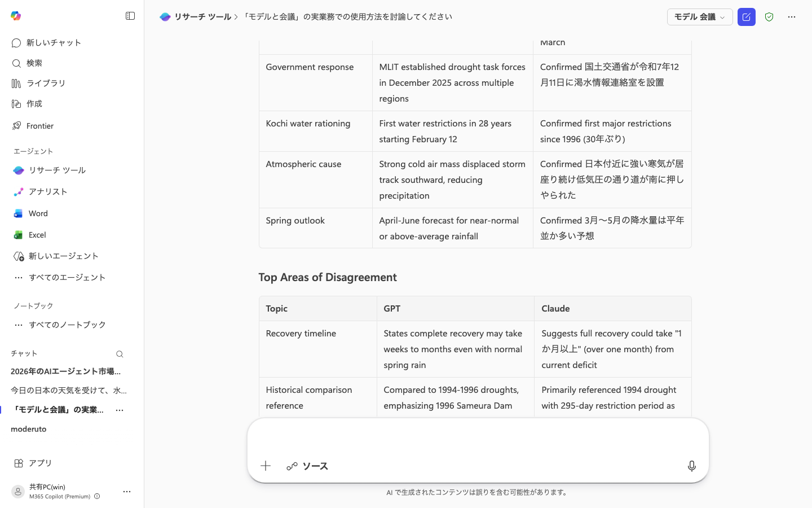Click the ソース button in the input bar
Viewport: 812px width, 508px height.
(307, 466)
